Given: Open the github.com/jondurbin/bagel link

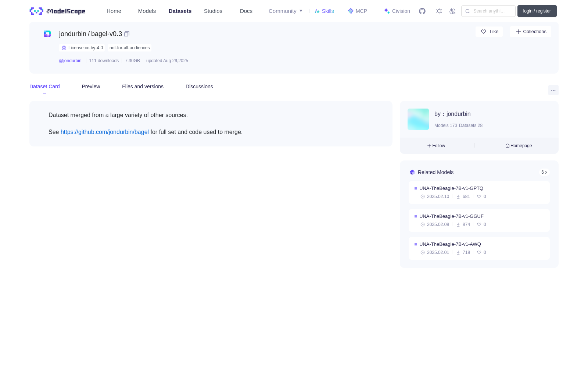Looking at the screenshot, I should 105,132.
